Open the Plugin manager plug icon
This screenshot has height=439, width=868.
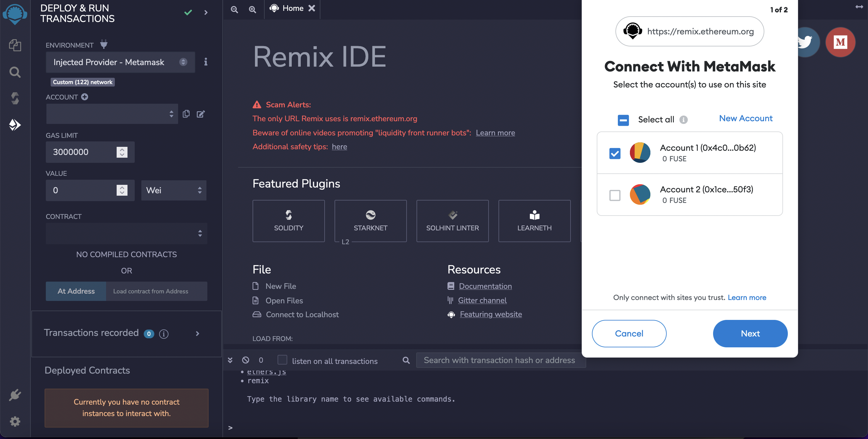(15, 395)
